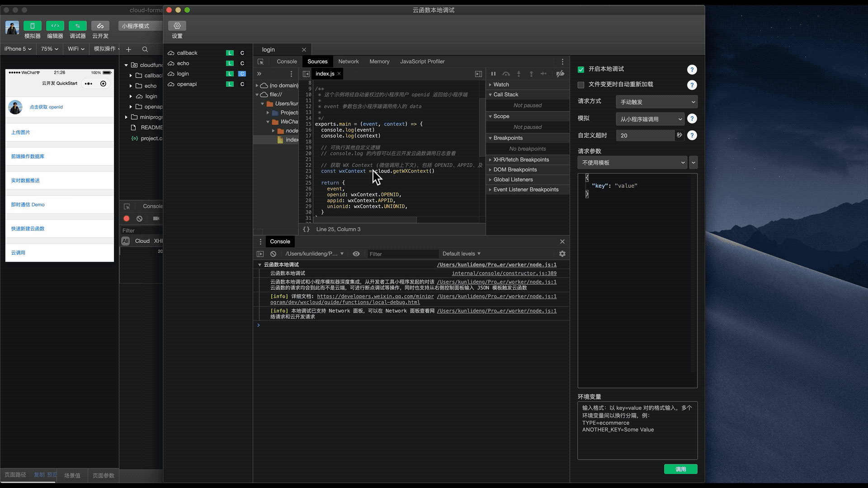Open console settings gear icon

tap(562, 254)
